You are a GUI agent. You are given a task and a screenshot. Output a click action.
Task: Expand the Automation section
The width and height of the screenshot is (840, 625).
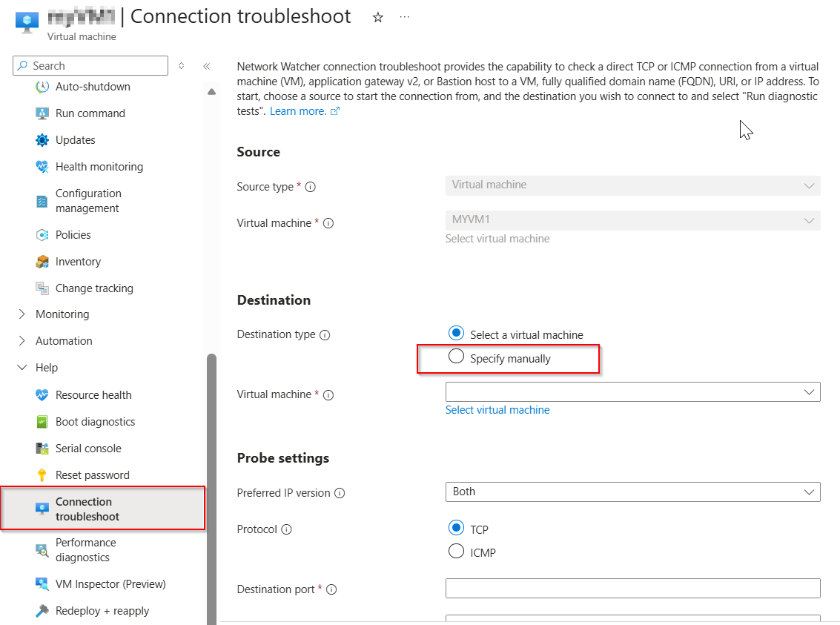pos(22,341)
